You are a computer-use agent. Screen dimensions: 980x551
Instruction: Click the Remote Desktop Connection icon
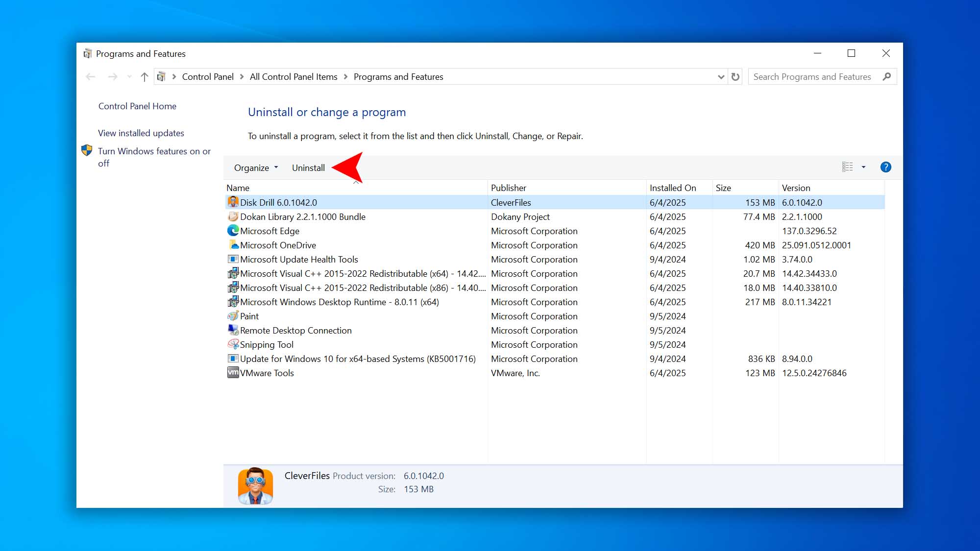pyautogui.click(x=233, y=330)
